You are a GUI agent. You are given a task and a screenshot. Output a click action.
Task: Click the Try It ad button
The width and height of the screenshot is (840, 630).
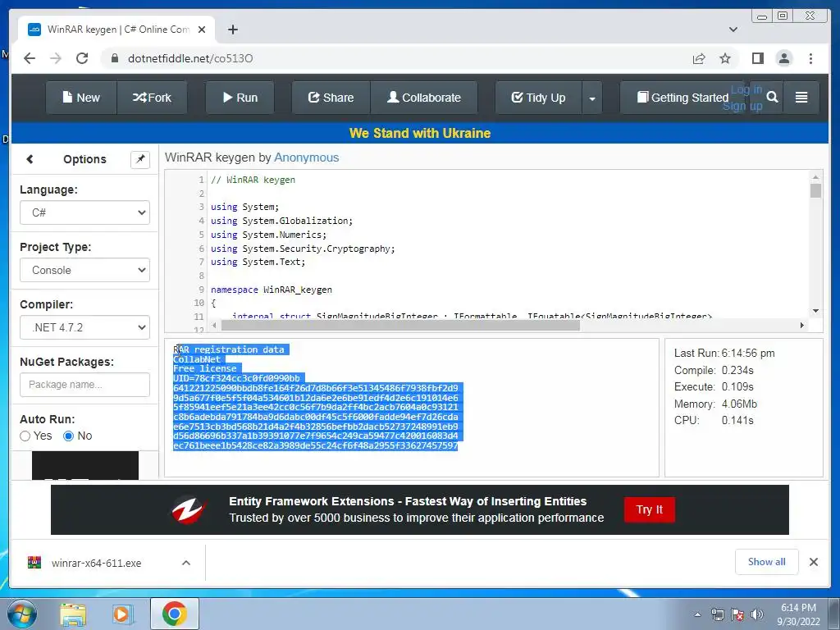[x=650, y=509]
